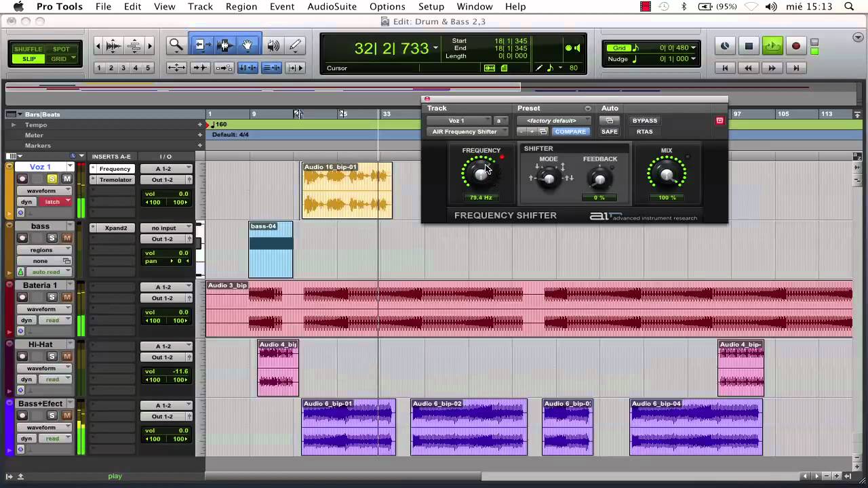Click the Tab to Transients icon
Image resolution: width=868 pixels, height=488 pixels.
point(200,68)
